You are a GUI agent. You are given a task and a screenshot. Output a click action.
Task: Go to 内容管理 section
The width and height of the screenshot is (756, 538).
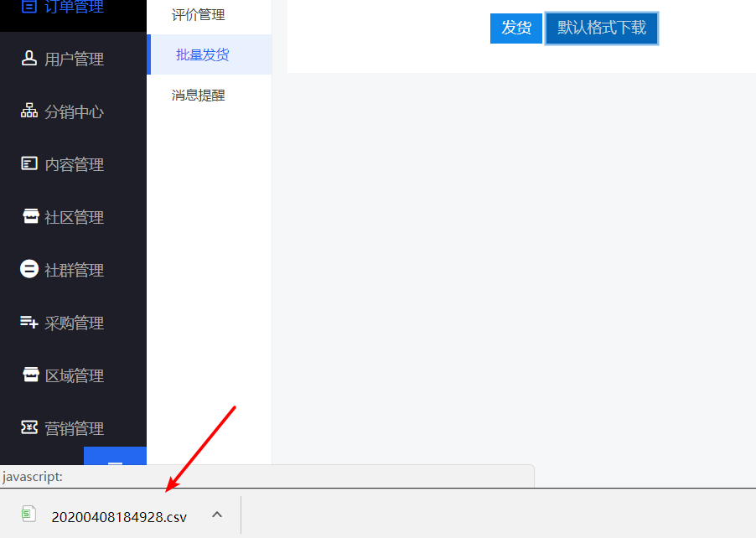tap(75, 164)
